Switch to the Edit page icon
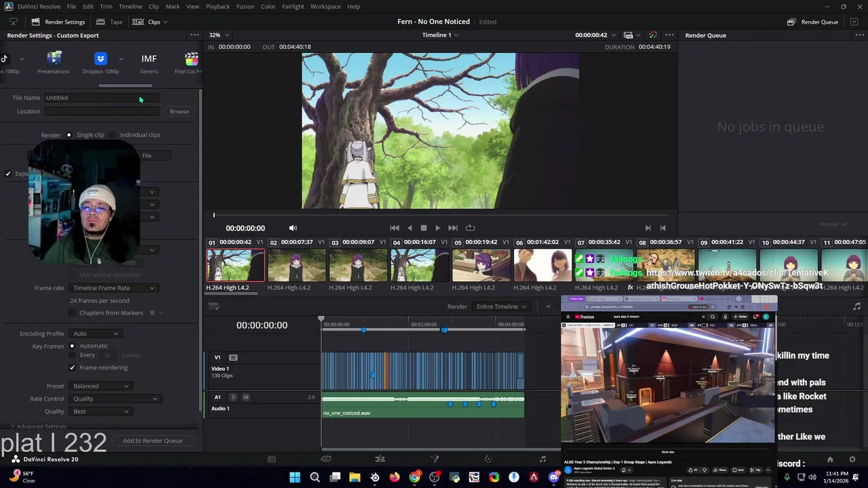Viewport: 868px width, 488px height. pos(380,459)
